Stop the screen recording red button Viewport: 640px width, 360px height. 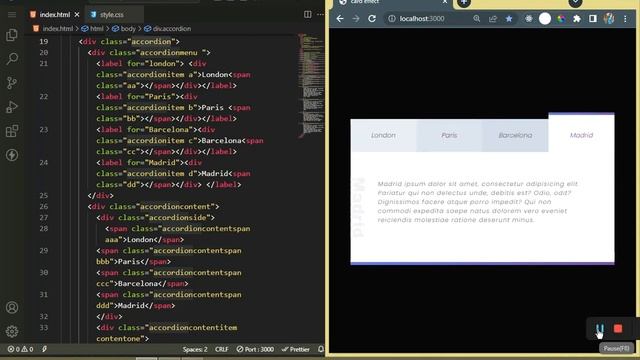tap(618, 329)
